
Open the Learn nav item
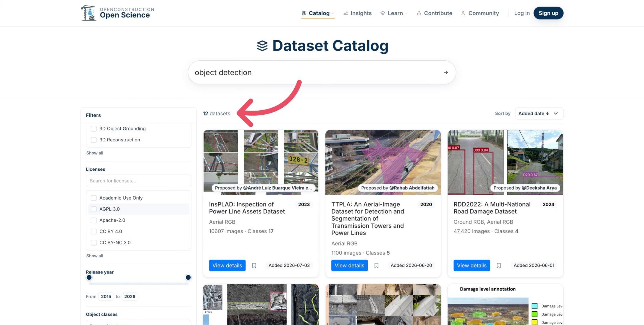tap(394, 13)
